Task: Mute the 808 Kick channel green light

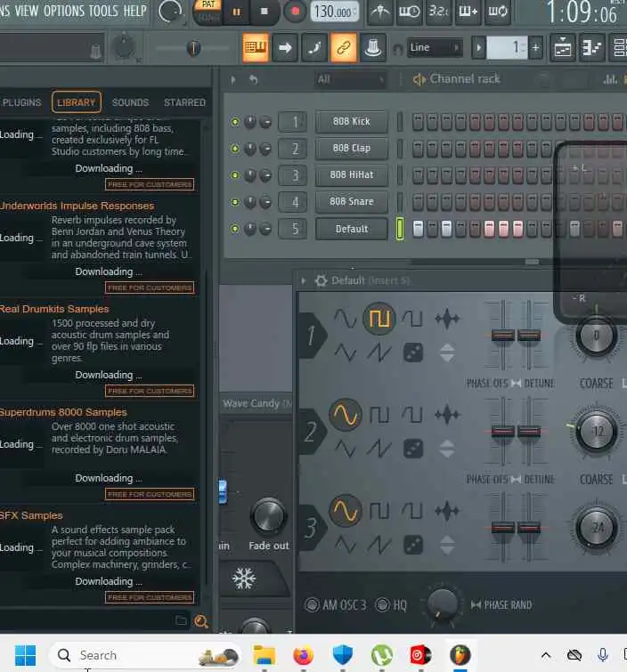Action: click(235, 122)
